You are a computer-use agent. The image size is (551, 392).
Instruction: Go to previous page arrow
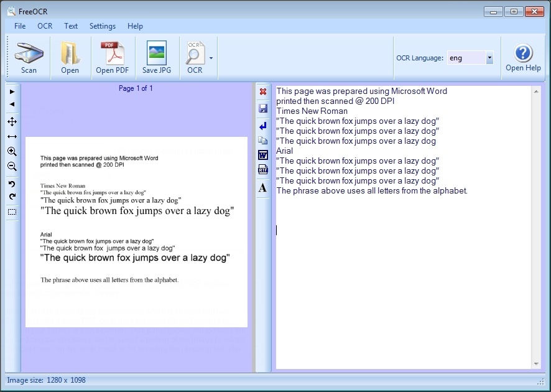[12, 104]
